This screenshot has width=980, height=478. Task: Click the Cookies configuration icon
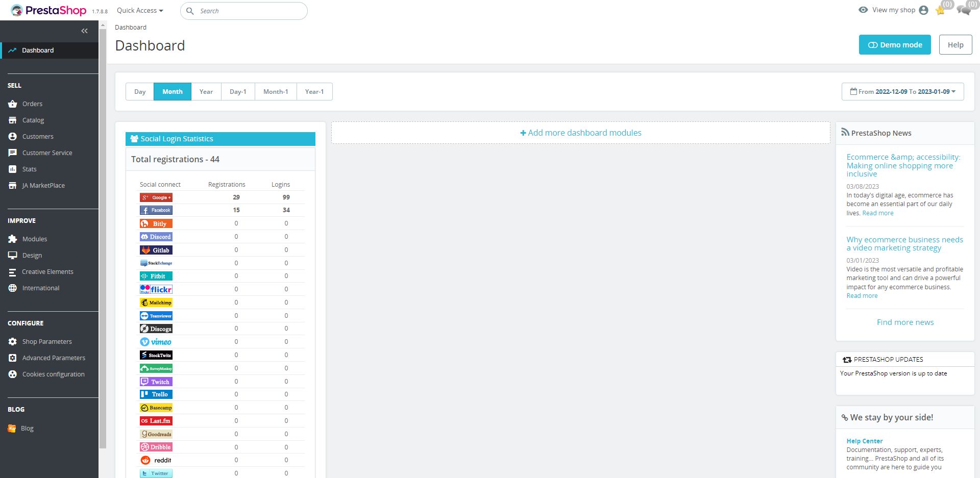[13, 374]
